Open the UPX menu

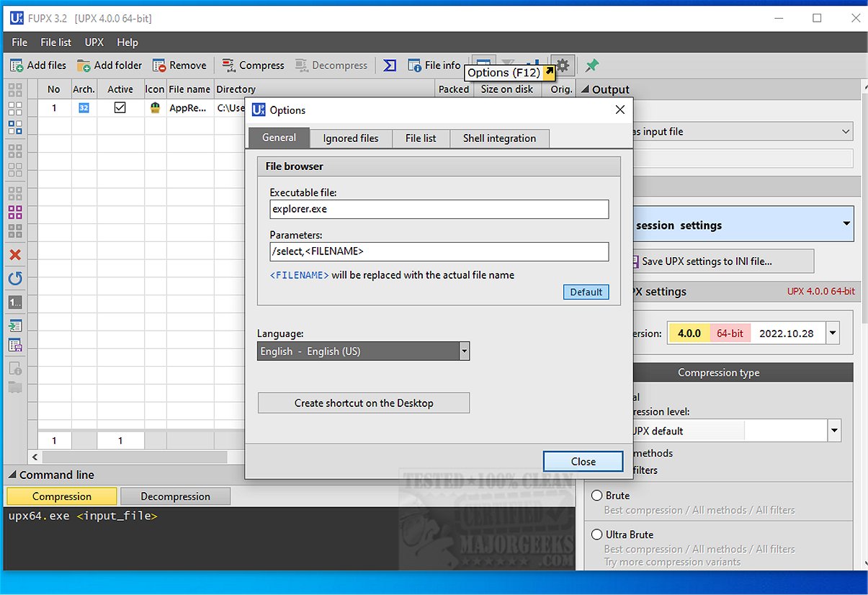click(x=94, y=42)
